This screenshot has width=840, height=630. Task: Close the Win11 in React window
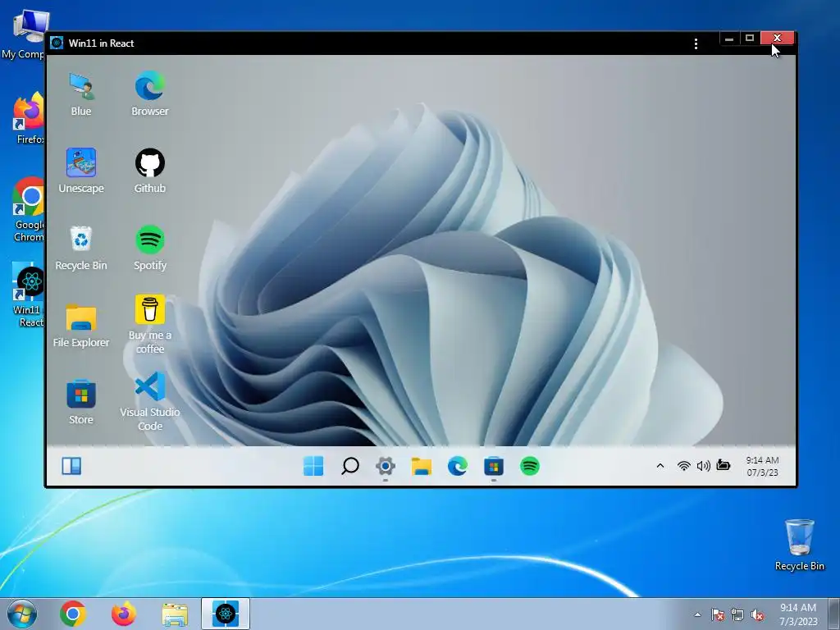tap(777, 39)
